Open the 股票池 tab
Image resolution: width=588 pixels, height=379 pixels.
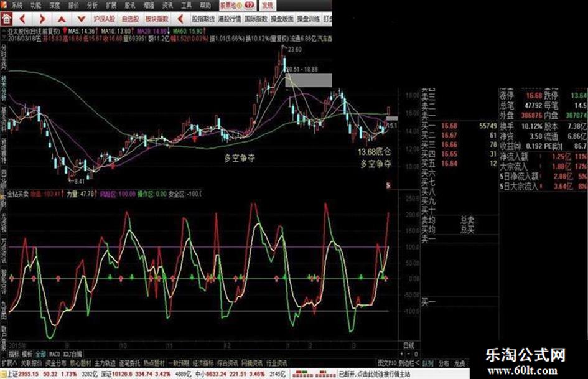coord(238,5)
